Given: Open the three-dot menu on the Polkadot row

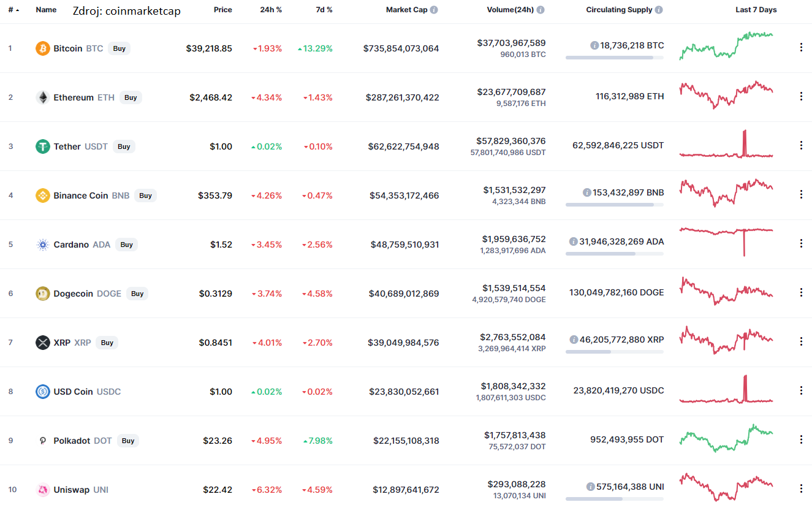Looking at the screenshot, I should [x=801, y=439].
